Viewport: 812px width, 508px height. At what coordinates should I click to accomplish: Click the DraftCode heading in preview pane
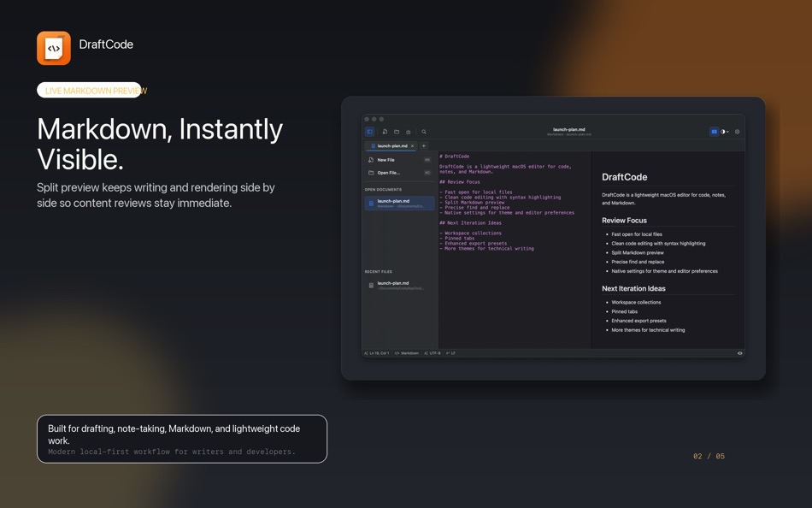pos(625,177)
